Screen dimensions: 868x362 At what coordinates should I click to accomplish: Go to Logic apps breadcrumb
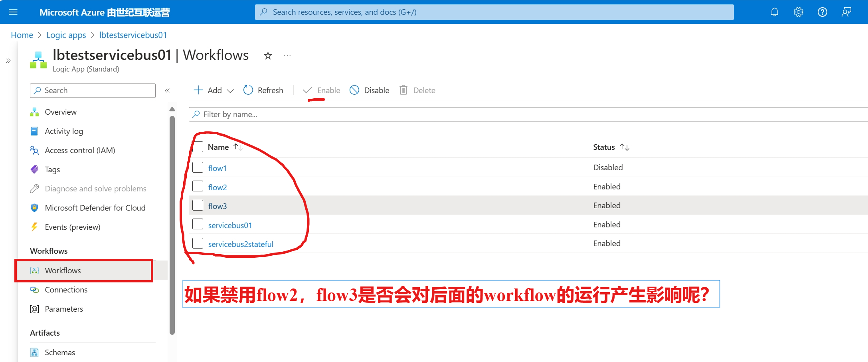(66, 35)
